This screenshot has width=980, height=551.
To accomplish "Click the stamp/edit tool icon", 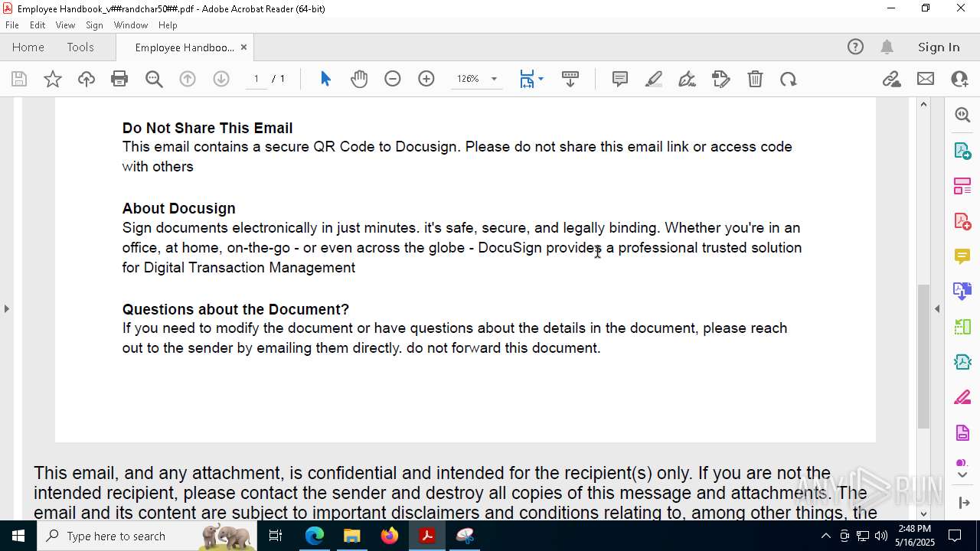I will click(721, 79).
